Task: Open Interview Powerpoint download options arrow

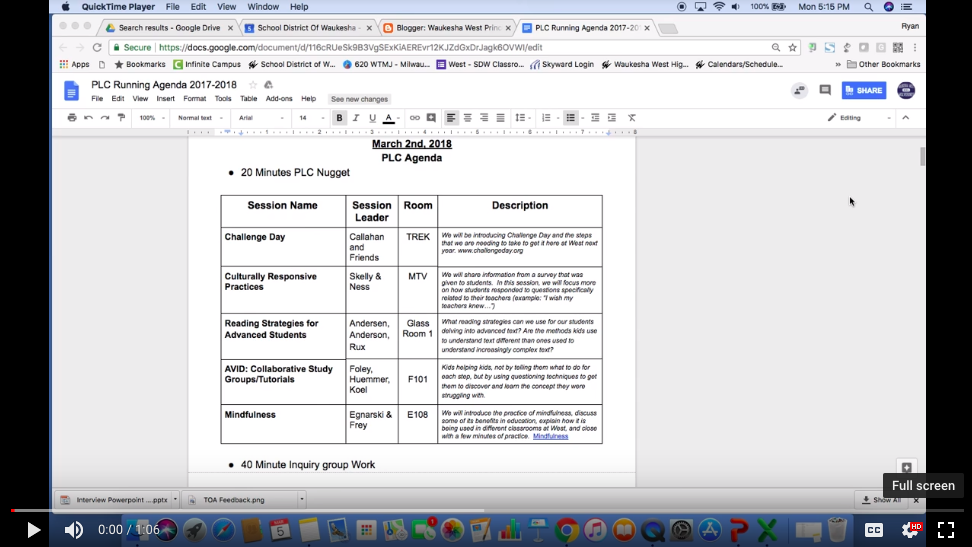Action: coord(175,499)
